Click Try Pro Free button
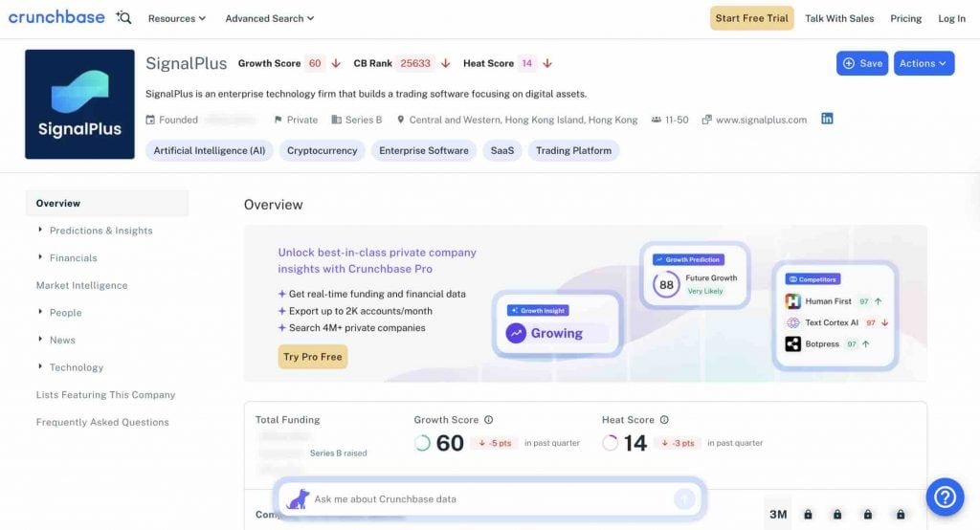 313,357
